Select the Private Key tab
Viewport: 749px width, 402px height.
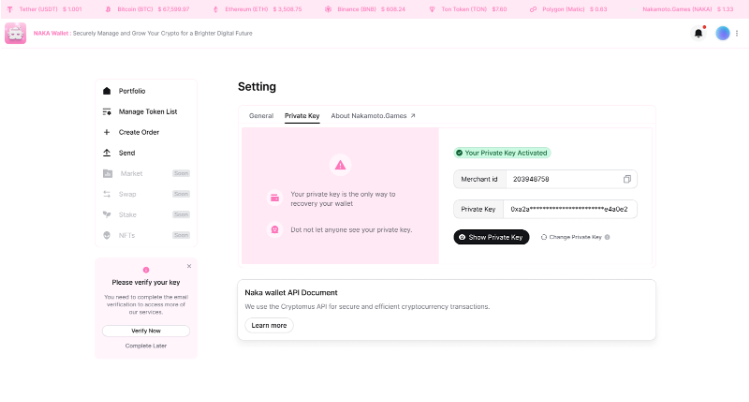pos(302,116)
